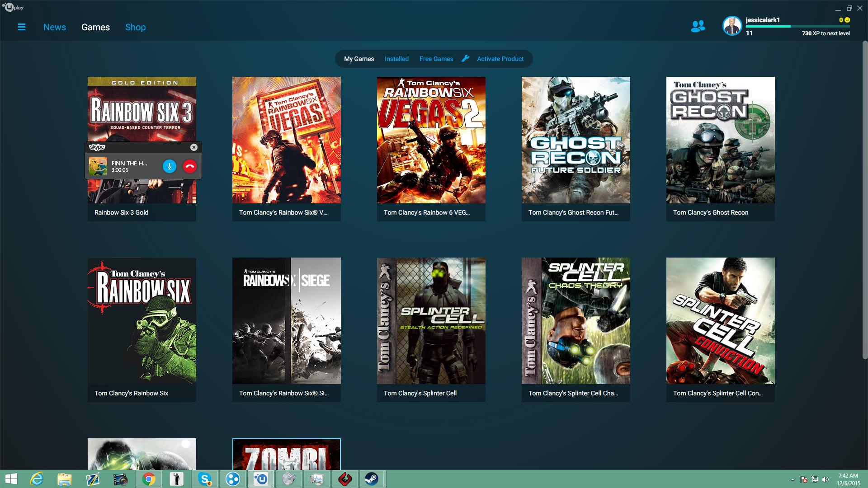Open the pen notepad taskbar app
The width and height of the screenshot is (868, 488).
pyautogui.click(x=92, y=479)
